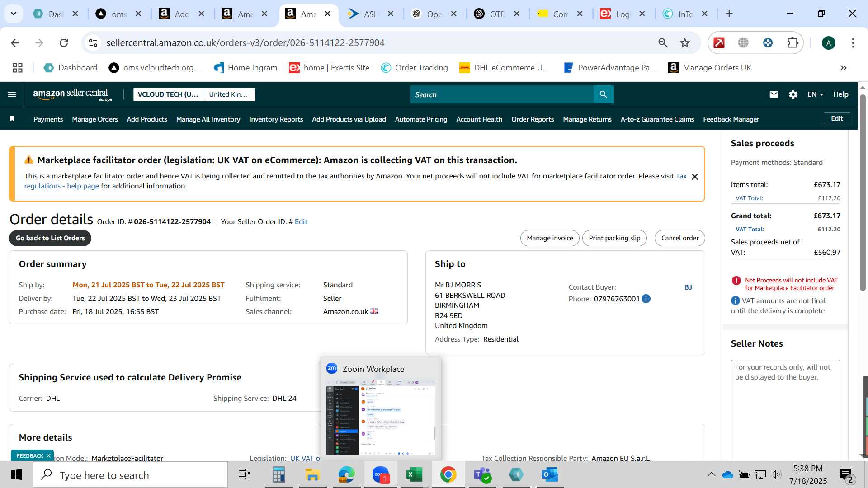Click the Print packing slip button

tap(614, 238)
